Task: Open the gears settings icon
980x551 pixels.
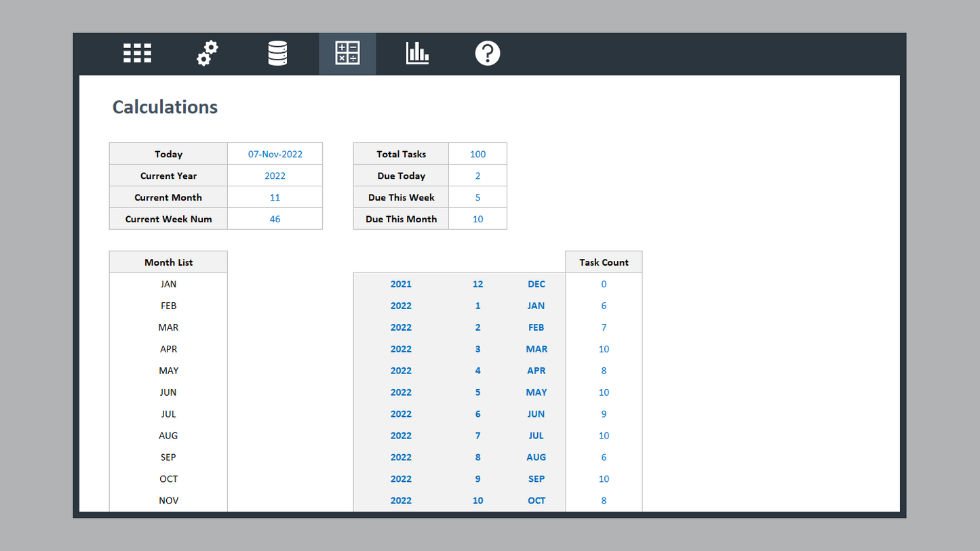Action: (x=208, y=54)
